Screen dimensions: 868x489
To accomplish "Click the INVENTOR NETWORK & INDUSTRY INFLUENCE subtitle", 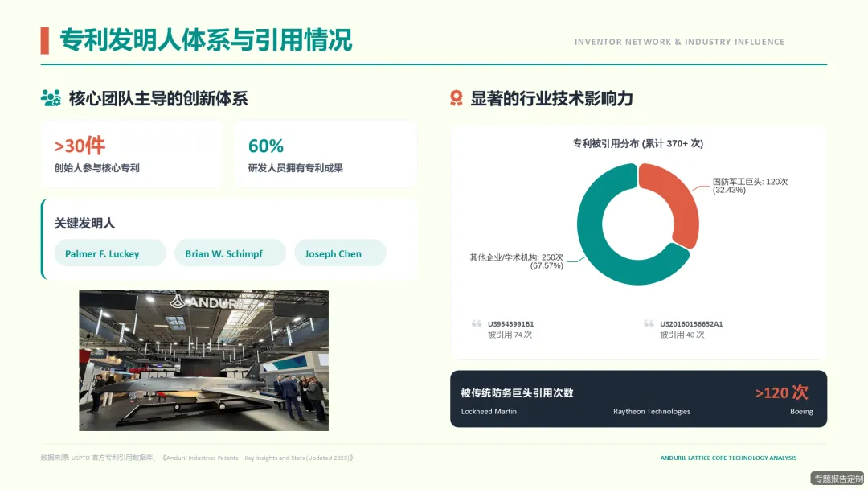I will (679, 42).
